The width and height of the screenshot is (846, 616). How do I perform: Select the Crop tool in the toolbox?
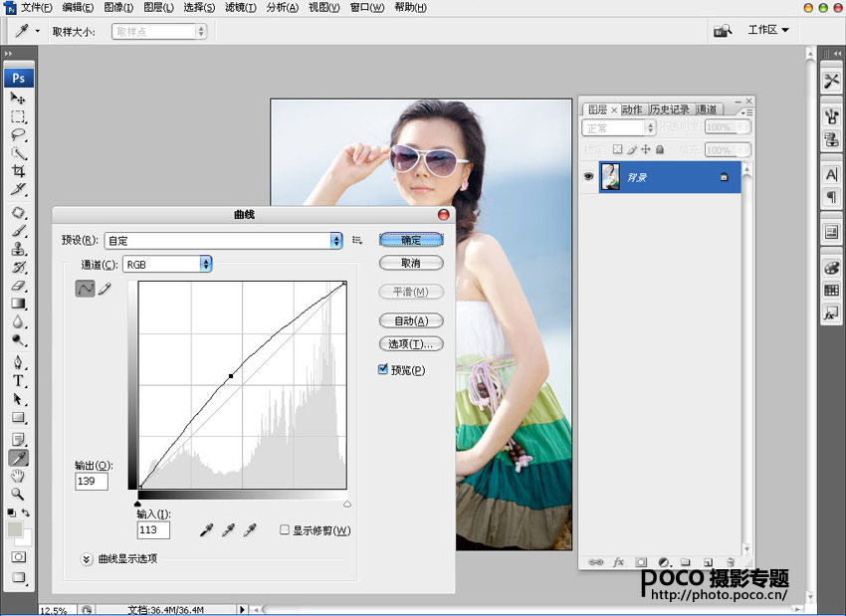click(19, 171)
